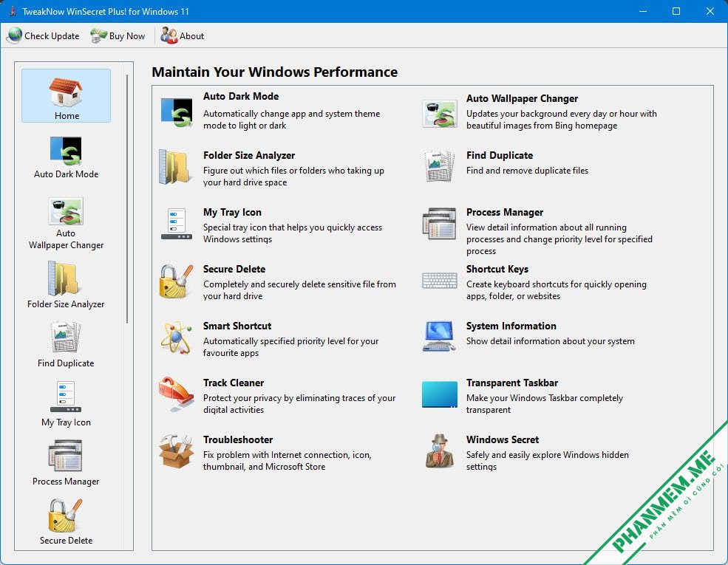Screen dimensions: 728x565
Task: Open the Track Cleaner heading
Action: 234,383
